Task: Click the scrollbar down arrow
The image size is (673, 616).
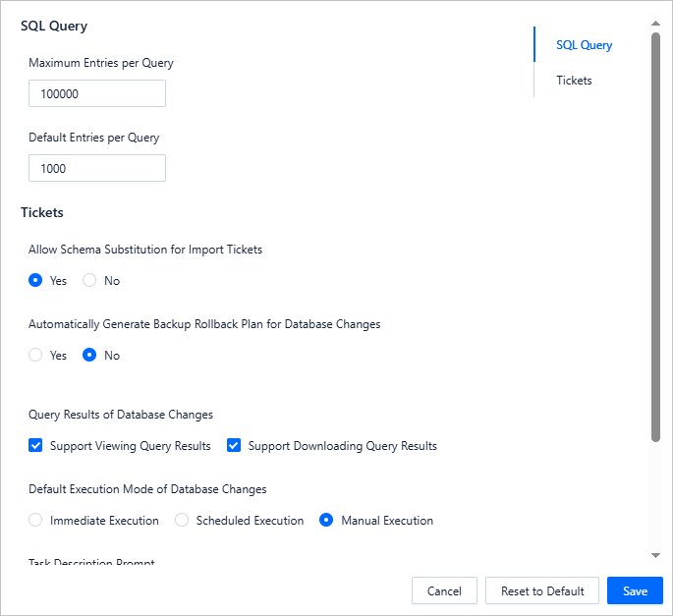Action: [x=655, y=556]
